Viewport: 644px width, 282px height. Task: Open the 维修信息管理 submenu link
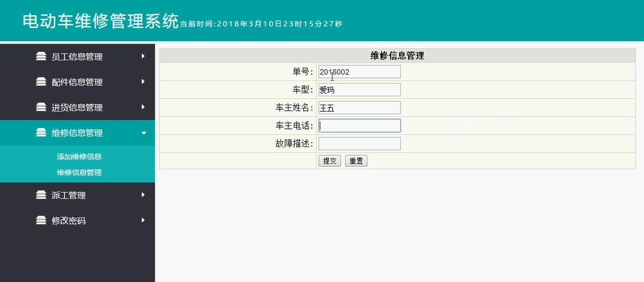(79, 172)
